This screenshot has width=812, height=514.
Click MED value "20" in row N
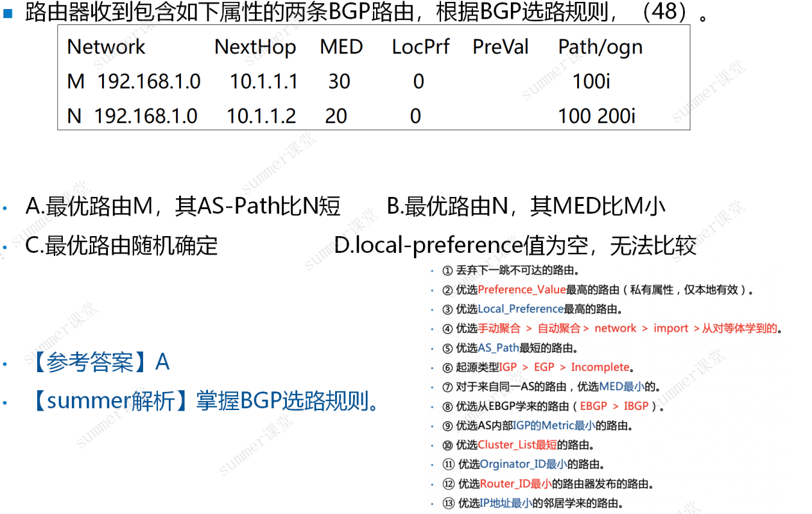[336, 116]
